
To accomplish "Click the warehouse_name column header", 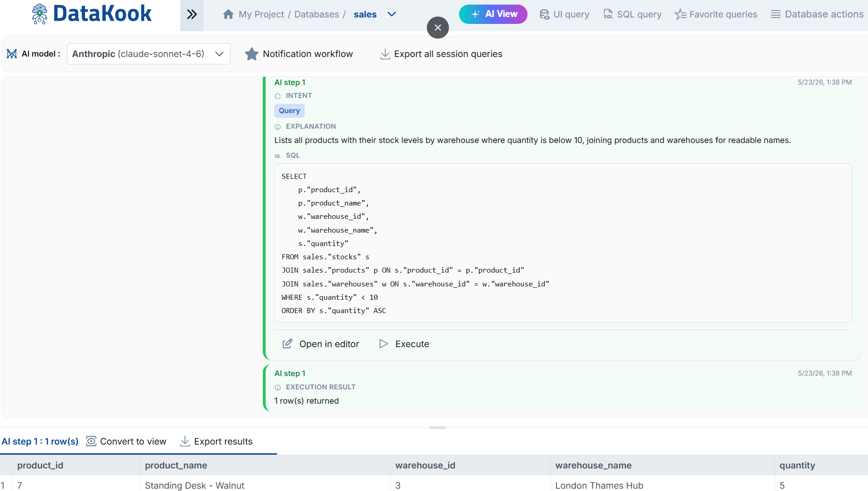I will (663, 465).
